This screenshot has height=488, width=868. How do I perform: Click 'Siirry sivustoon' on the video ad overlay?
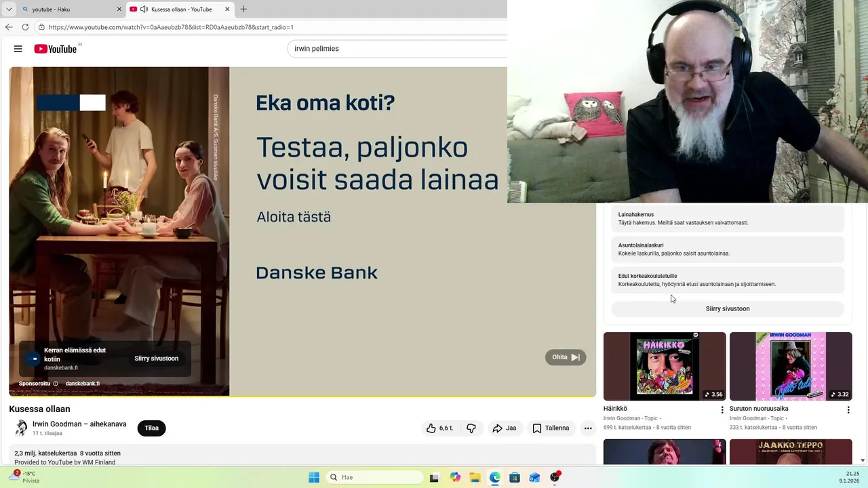pyautogui.click(x=156, y=359)
